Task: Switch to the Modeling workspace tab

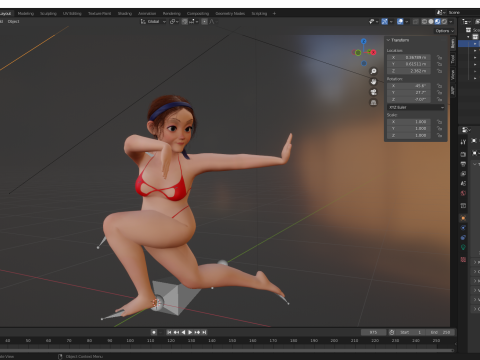Action: click(26, 14)
